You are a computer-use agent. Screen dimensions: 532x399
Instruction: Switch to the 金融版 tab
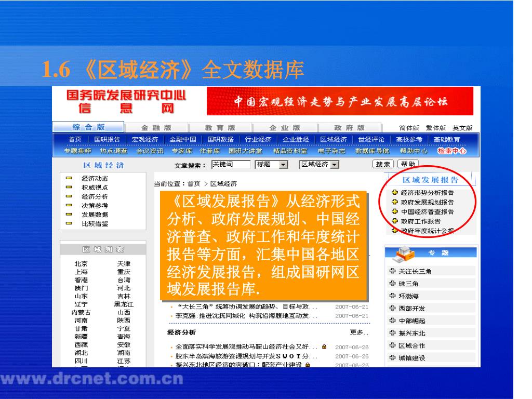(x=156, y=128)
